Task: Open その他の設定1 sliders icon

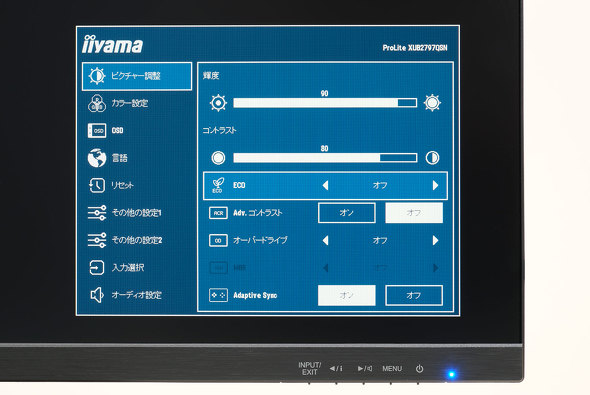Action: click(97, 213)
